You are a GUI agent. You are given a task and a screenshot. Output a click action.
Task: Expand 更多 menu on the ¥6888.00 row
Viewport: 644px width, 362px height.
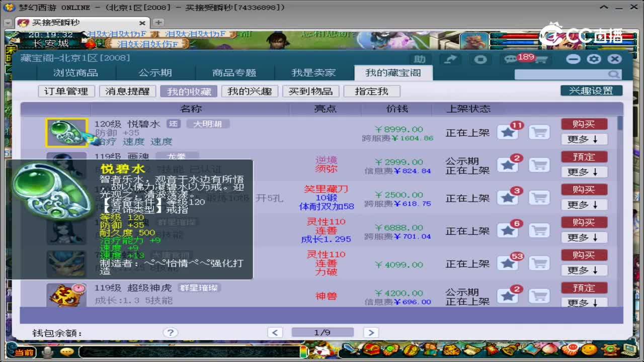pyautogui.click(x=584, y=237)
